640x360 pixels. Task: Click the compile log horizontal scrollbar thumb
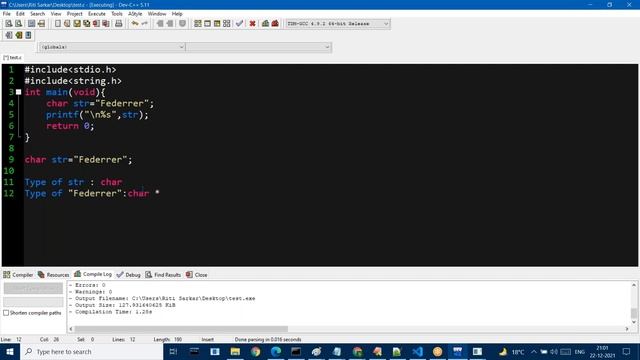tap(181, 329)
